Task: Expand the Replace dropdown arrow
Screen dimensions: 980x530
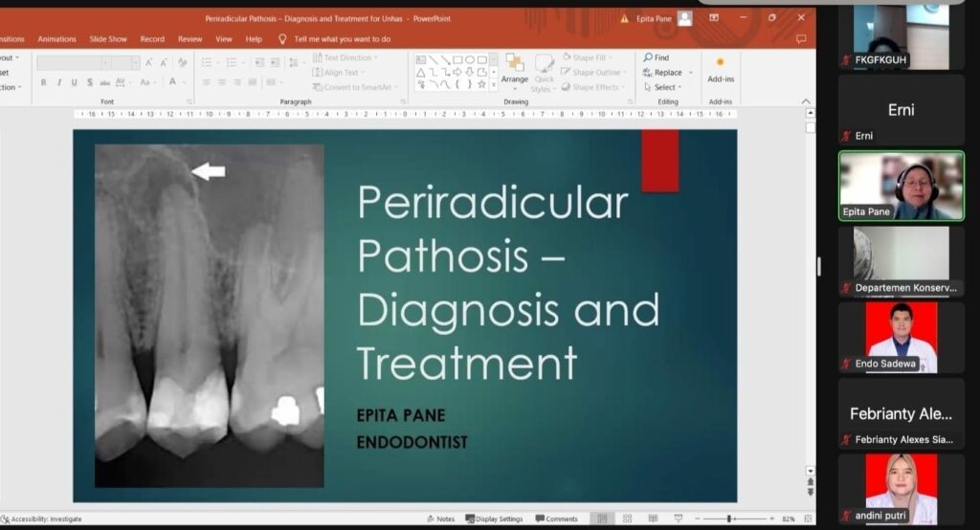Action: tap(688, 73)
